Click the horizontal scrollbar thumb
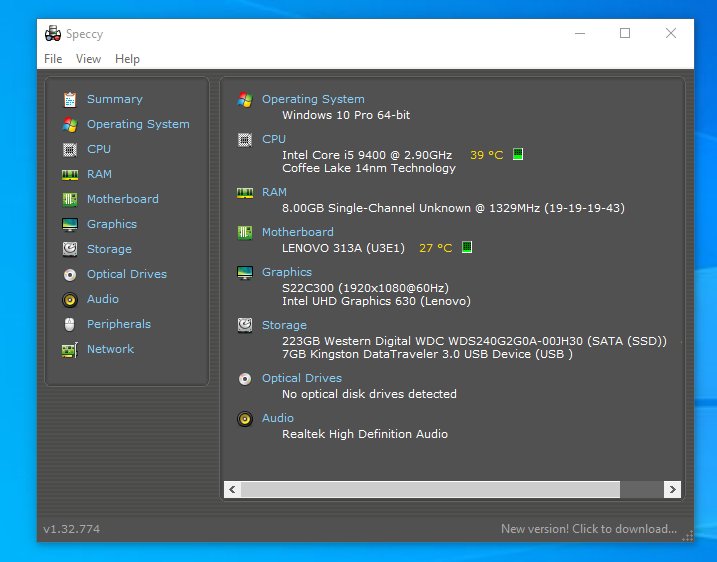The height and width of the screenshot is (562, 717). (430, 489)
